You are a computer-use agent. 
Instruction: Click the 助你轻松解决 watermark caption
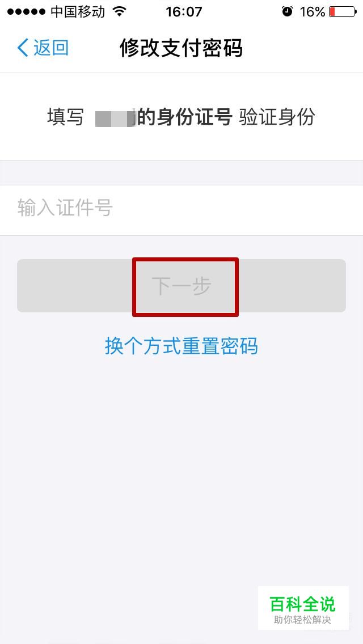tap(302, 620)
